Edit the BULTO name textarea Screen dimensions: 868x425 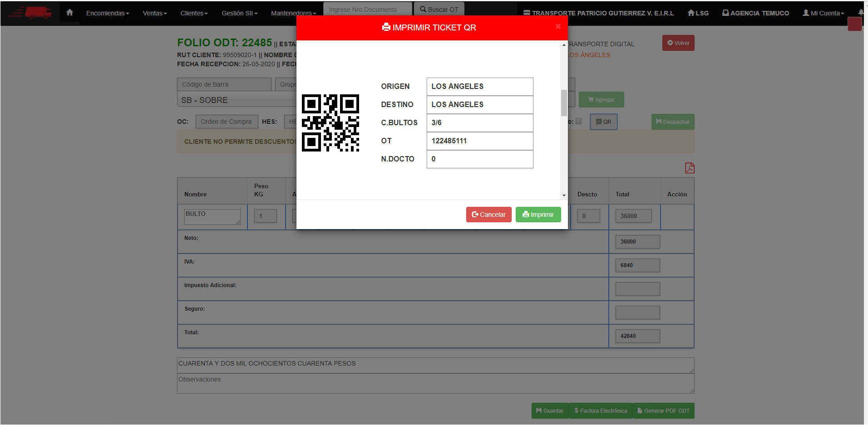click(212, 217)
